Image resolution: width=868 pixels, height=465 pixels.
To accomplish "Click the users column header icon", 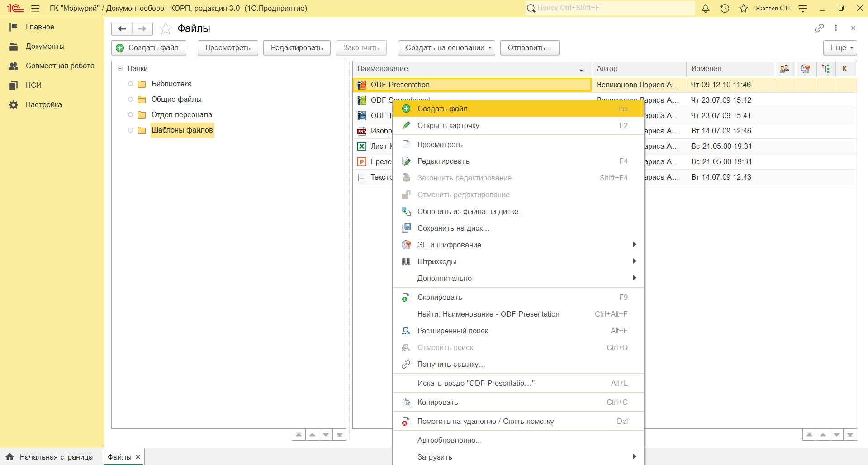I will pos(784,69).
